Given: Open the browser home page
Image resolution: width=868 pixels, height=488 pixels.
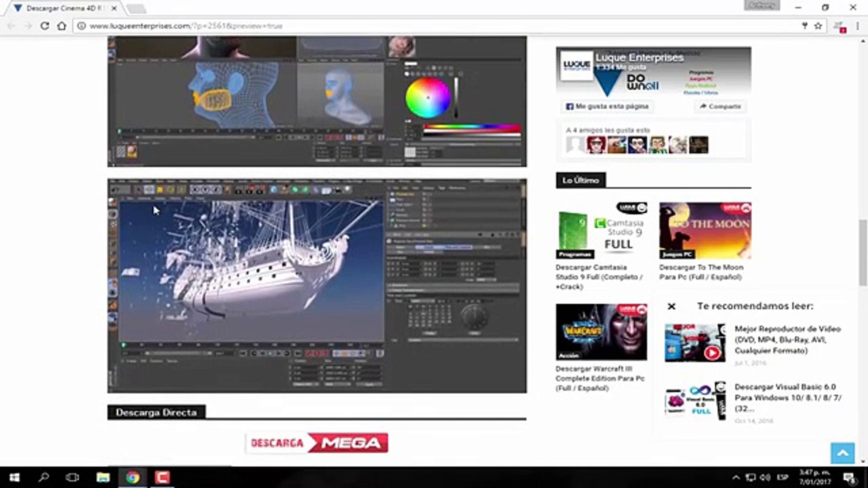Looking at the screenshot, I should point(61,26).
